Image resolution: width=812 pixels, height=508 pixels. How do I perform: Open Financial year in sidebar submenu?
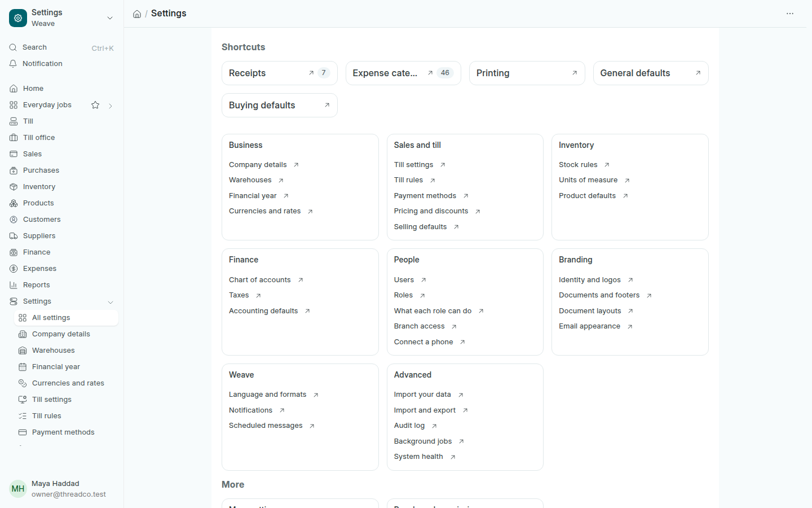[66, 367]
